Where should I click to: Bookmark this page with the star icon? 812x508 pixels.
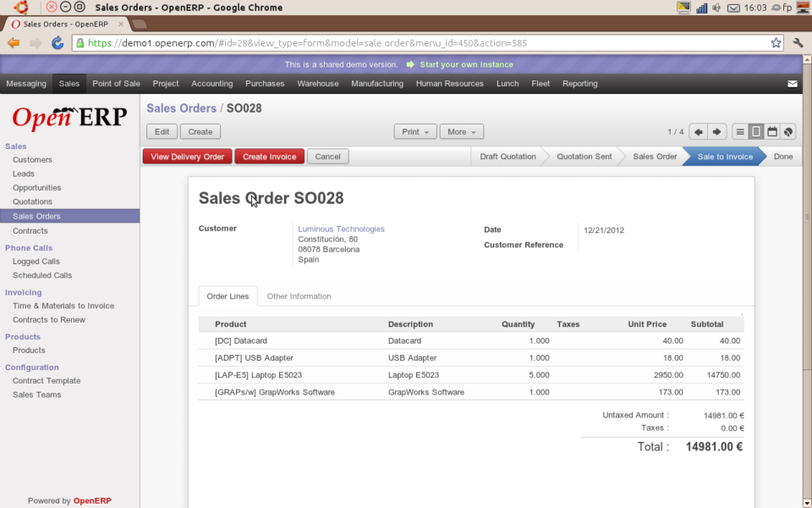coord(776,43)
